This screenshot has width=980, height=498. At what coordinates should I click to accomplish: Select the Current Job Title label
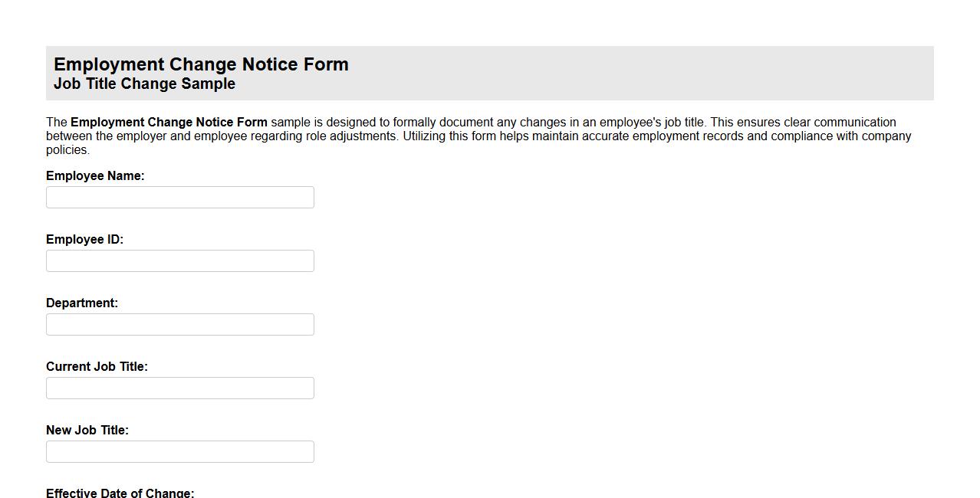point(97,366)
